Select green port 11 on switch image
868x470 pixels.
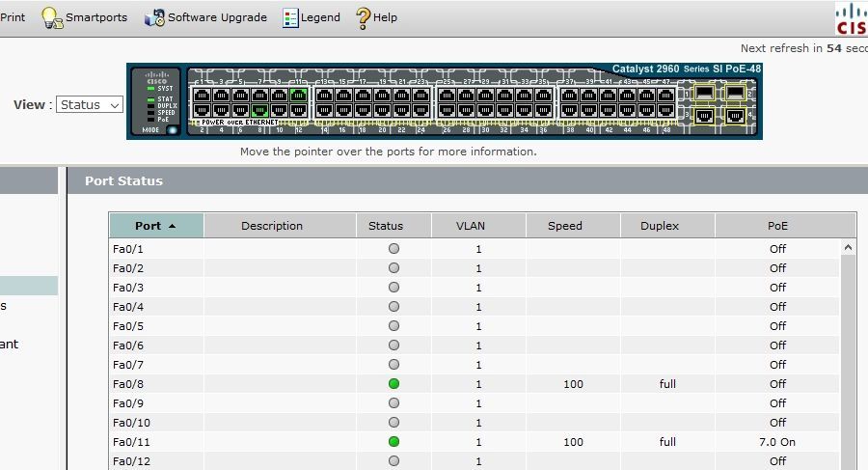click(x=298, y=96)
